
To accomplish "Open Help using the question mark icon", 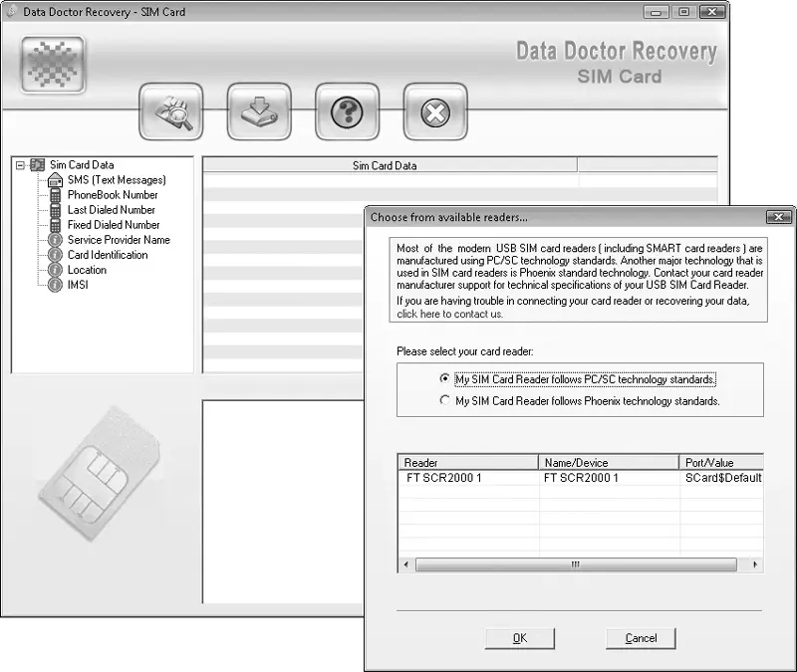I will (347, 112).
